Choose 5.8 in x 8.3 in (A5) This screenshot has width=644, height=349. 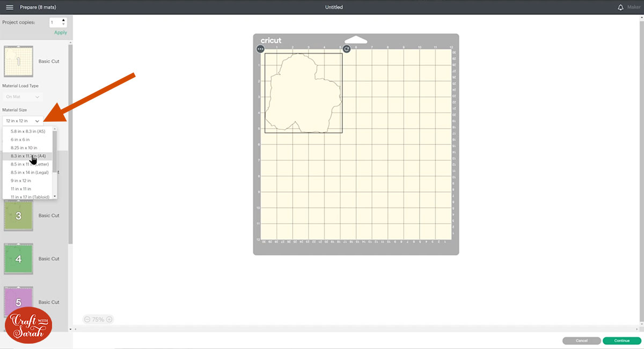pos(27,131)
